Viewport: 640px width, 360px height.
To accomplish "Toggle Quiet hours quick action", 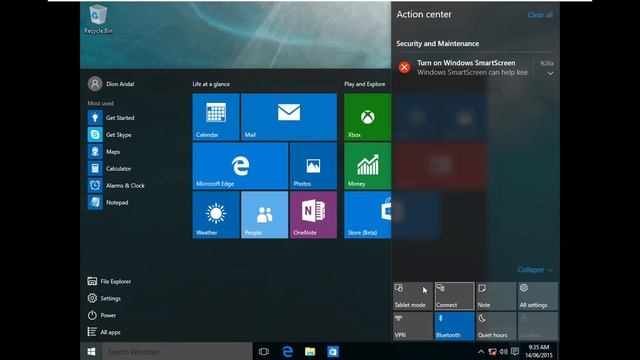I will [x=496, y=326].
